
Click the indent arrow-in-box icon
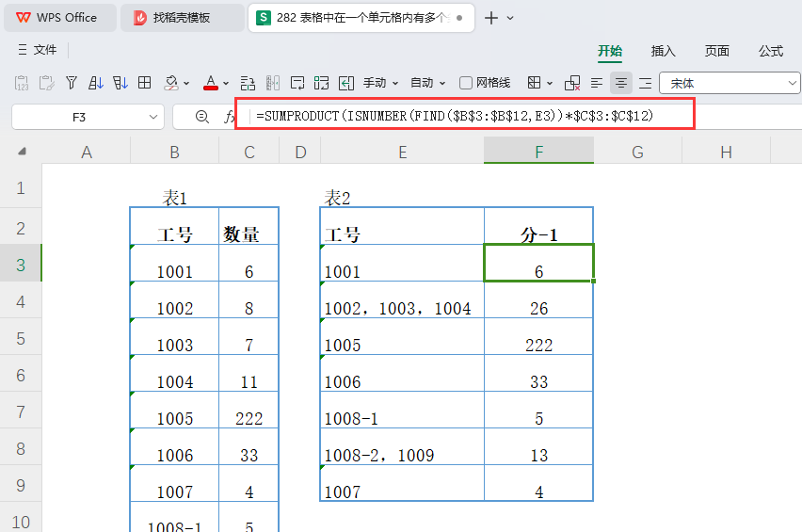pyautogui.click(x=346, y=83)
